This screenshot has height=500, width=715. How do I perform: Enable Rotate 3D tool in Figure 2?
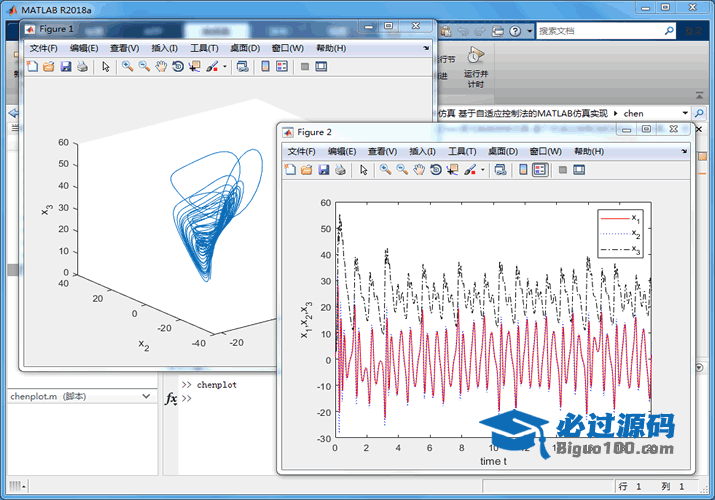[x=436, y=170]
